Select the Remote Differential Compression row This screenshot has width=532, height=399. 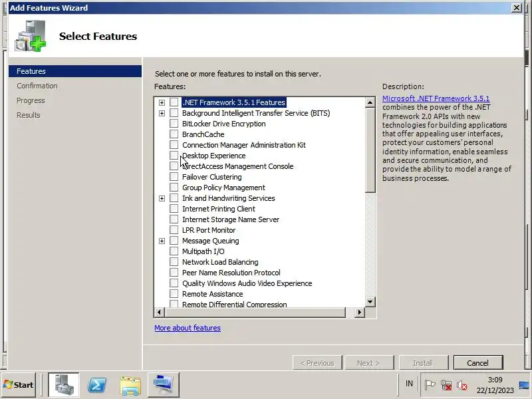point(234,305)
